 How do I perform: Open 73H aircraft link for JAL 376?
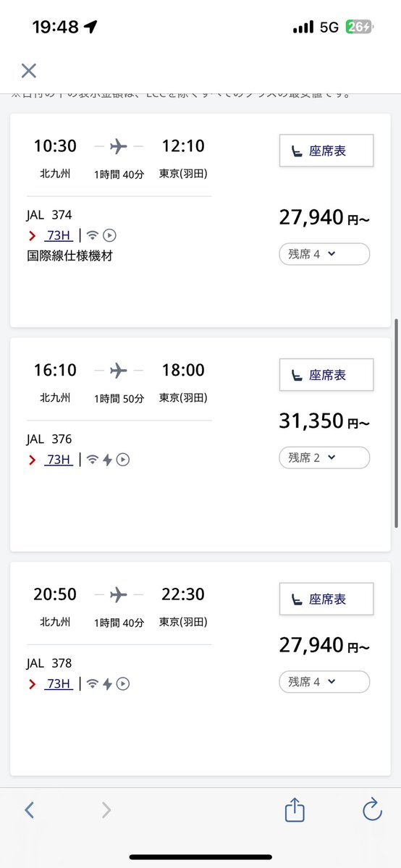[58, 460]
